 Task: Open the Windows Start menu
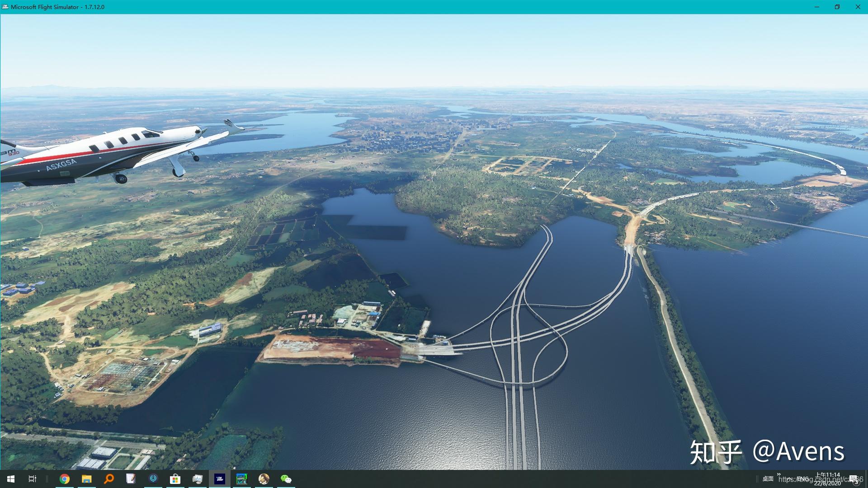tap(11, 479)
